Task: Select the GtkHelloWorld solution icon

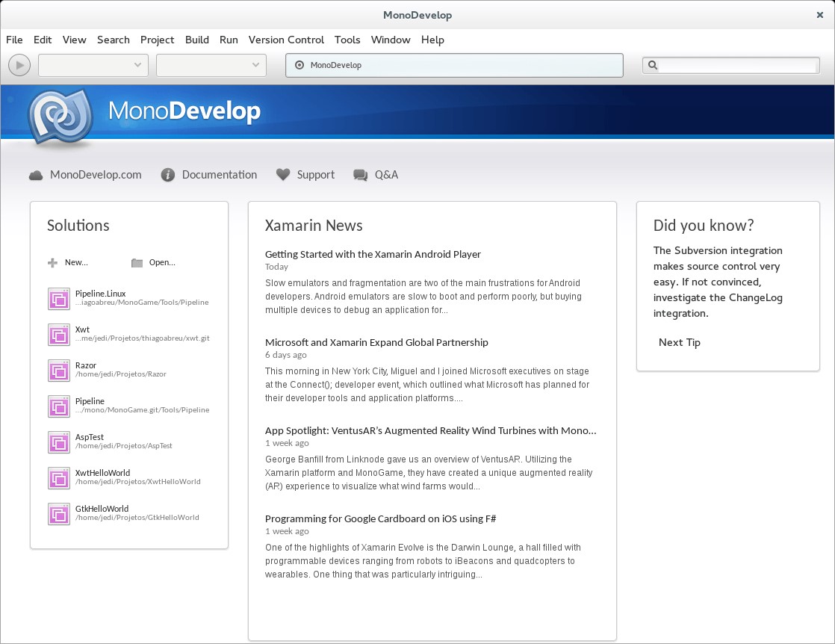Action: (x=58, y=513)
